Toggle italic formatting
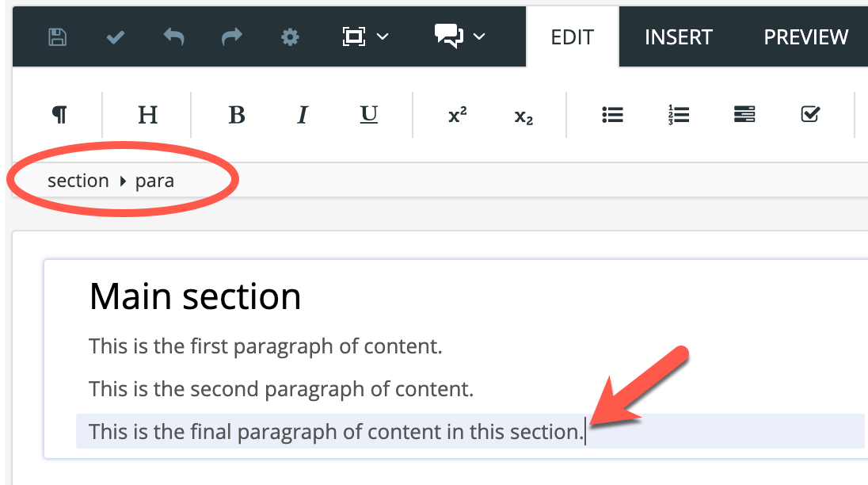The height and width of the screenshot is (485, 868). (302, 115)
